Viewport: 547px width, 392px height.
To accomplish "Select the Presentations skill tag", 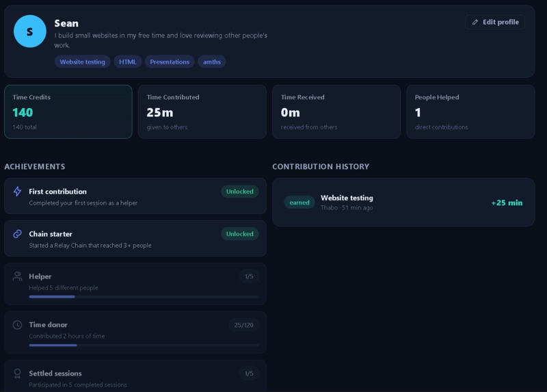I will pos(170,62).
